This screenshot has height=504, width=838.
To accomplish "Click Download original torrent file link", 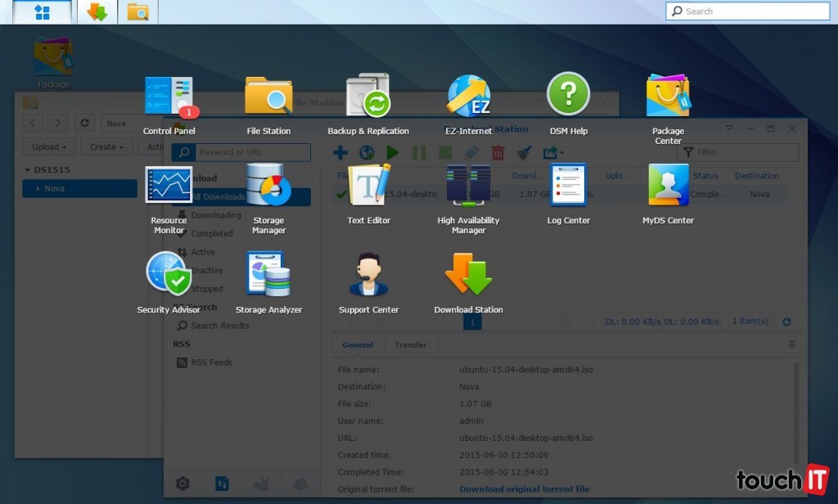I will tap(524, 489).
